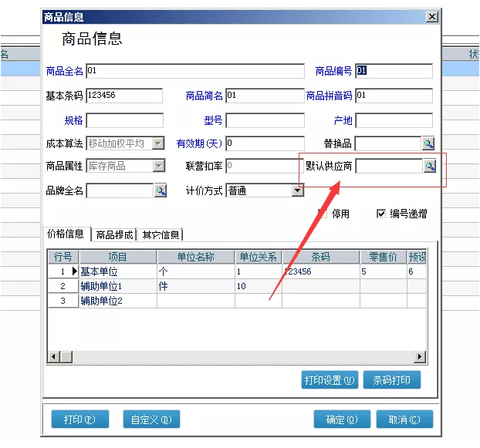Click into the 默认供应商 text field

click(x=389, y=166)
